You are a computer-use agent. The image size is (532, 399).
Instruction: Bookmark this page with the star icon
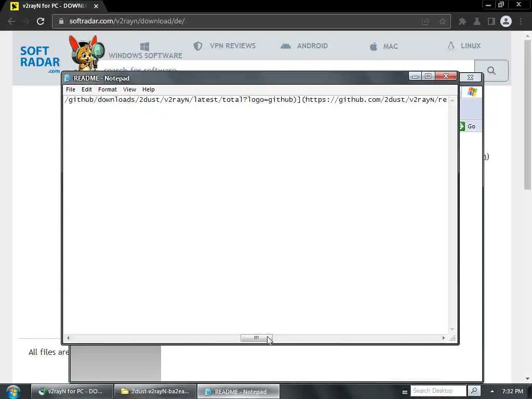(x=443, y=21)
